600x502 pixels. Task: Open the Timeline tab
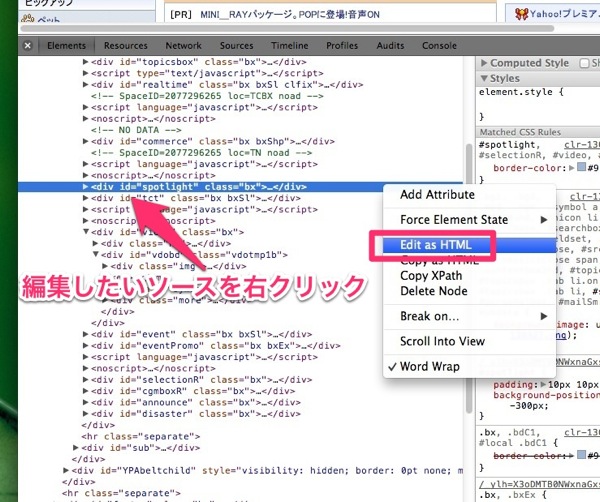pyautogui.click(x=290, y=46)
